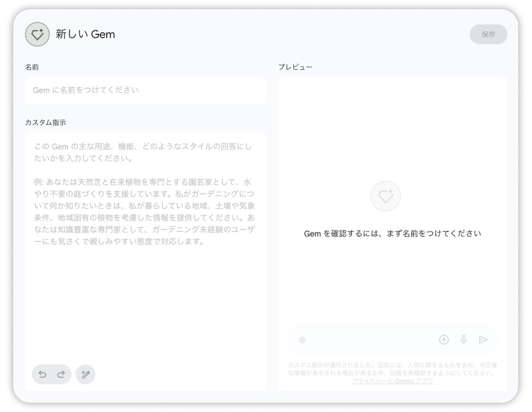
Task: Click the 名前 field label
Action: (32, 67)
